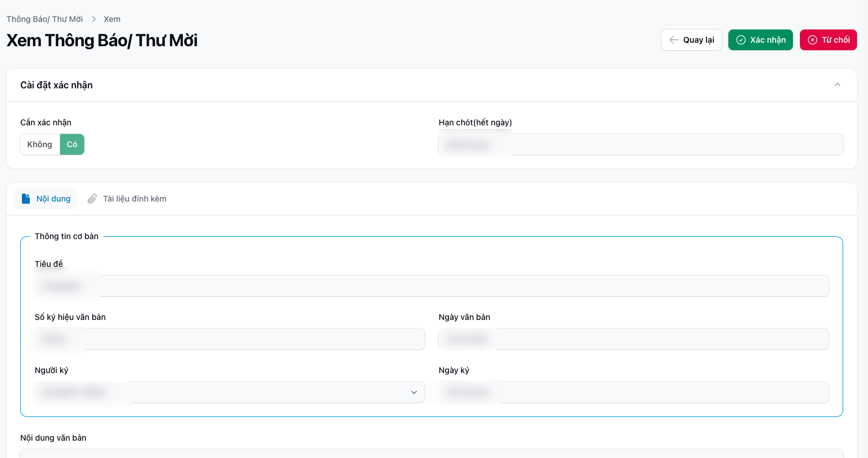868x458 pixels.
Task: Click the Hạn chót date field
Action: click(x=641, y=144)
